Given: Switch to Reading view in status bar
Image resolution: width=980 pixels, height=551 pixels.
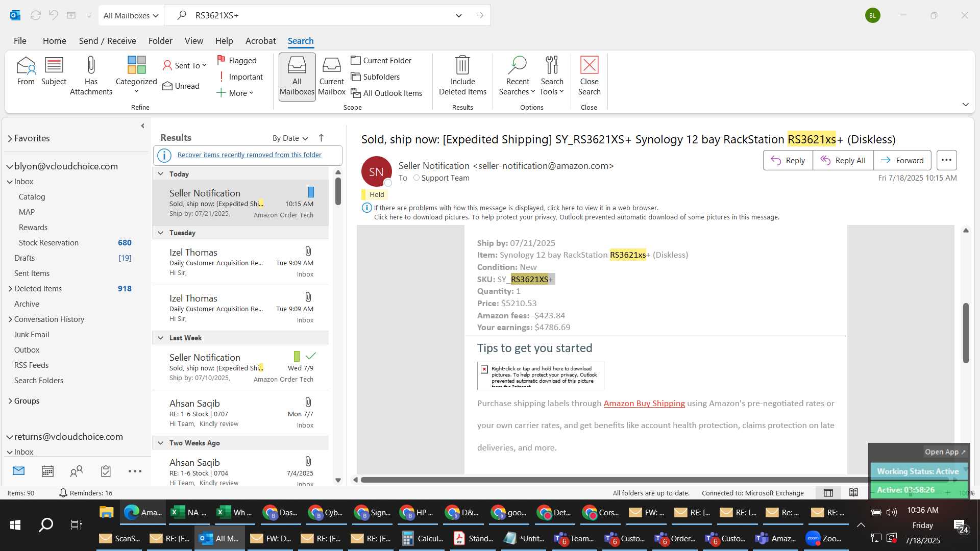Looking at the screenshot, I should coord(853,493).
